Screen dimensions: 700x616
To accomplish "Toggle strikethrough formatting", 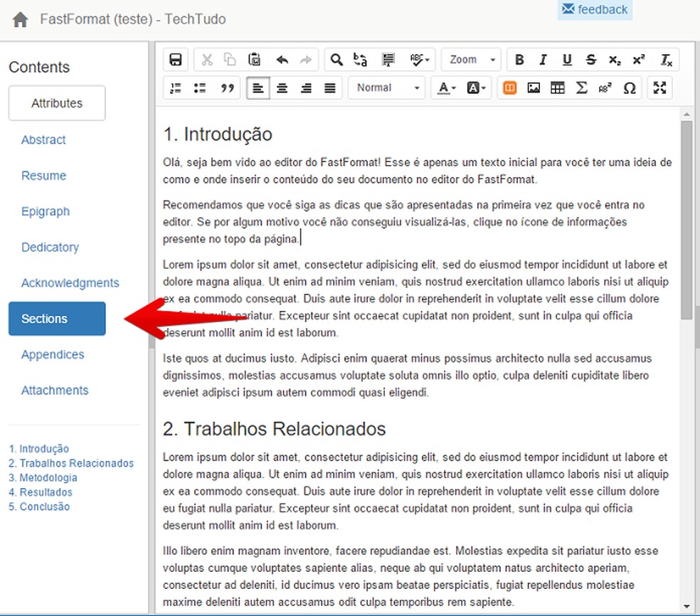I will tap(591, 60).
